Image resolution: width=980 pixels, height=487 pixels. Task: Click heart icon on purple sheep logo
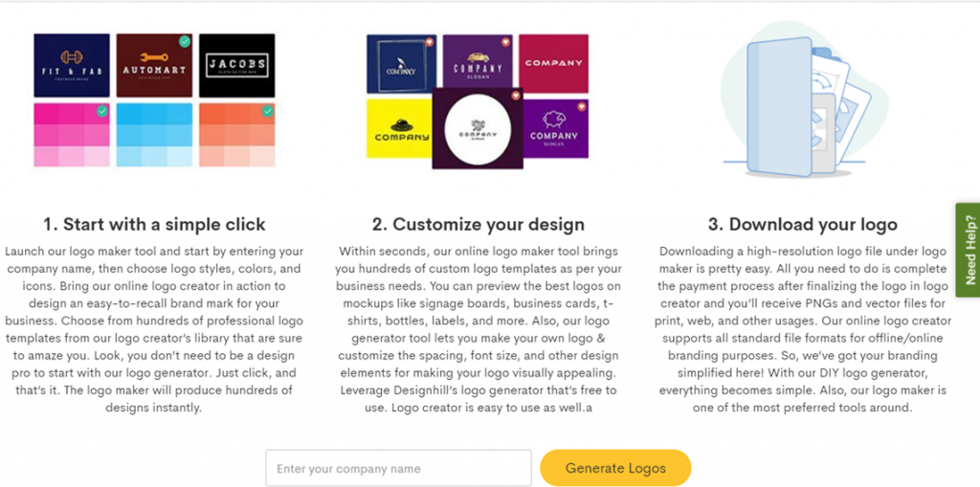click(581, 107)
